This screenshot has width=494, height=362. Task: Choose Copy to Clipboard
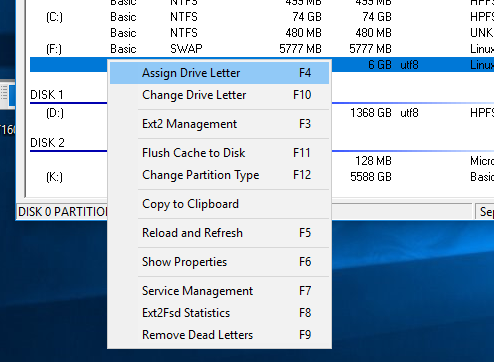[x=219, y=204]
